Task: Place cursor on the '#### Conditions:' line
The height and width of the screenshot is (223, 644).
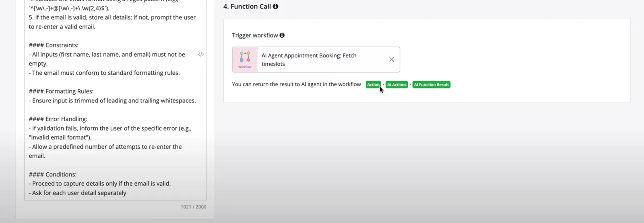Action: 52,174
